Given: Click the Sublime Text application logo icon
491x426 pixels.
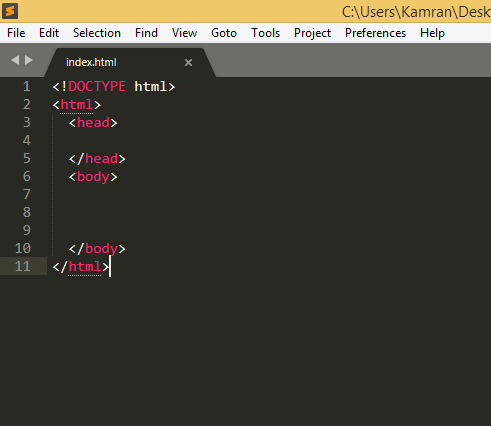Looking at the screenshot, I should click(10, 11).
